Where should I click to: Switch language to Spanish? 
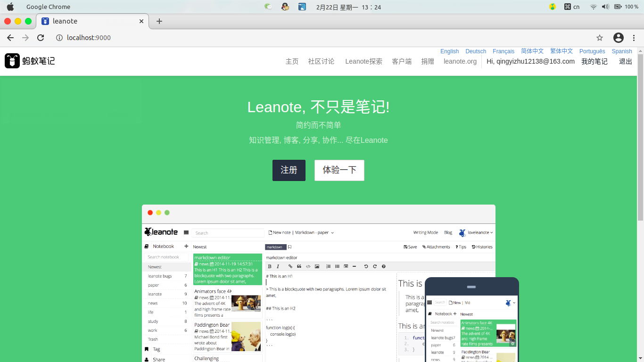622,51
